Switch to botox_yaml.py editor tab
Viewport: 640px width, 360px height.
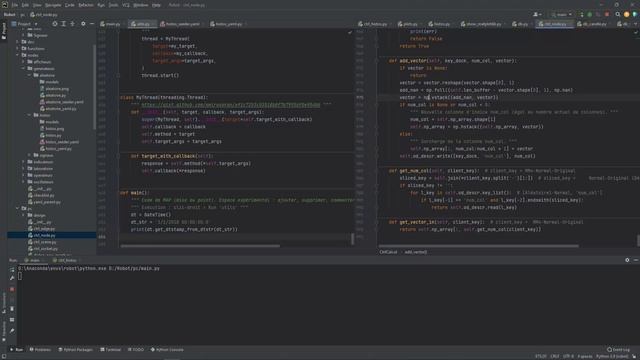point(227,24)
